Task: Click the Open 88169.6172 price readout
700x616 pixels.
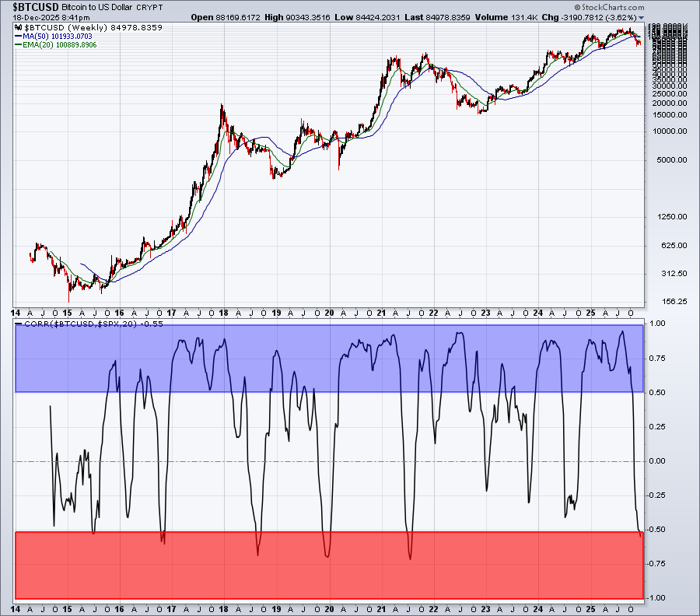Action: [222, 16]
